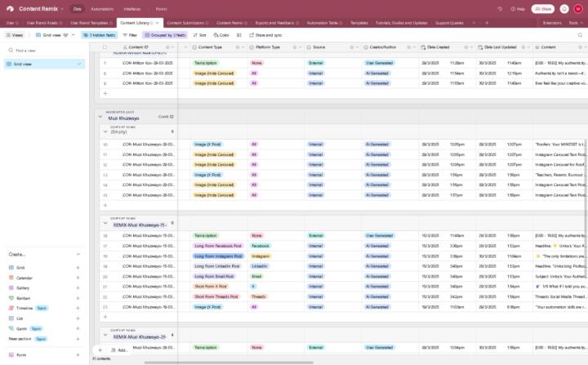Click the Add records button
Viewport: 588px width, 365px height.
click(119, 350)
